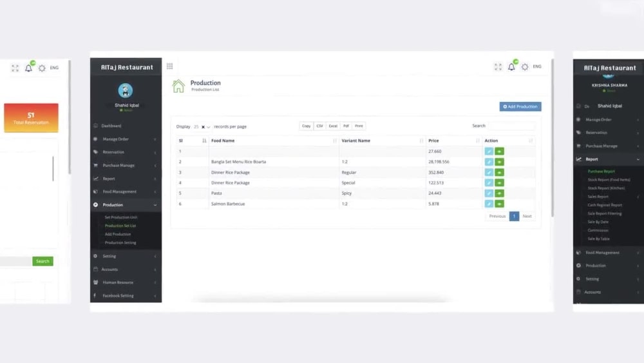Click the Variant Name column header
644x363 pixels.
point(382,141)
